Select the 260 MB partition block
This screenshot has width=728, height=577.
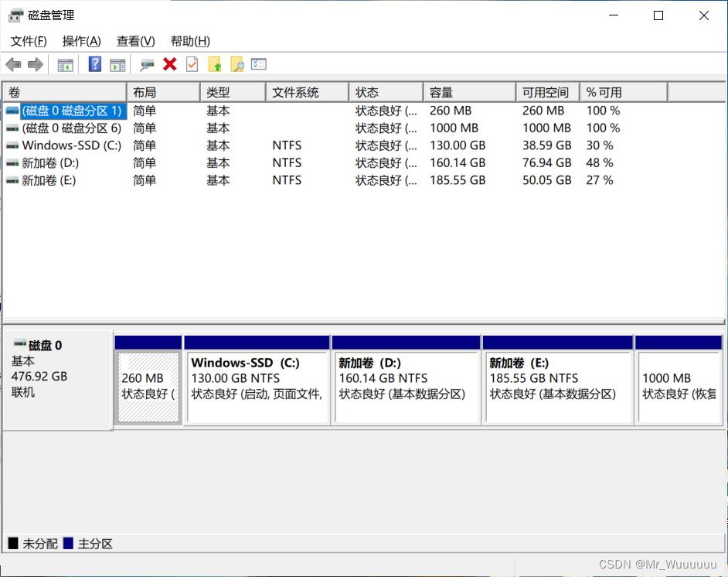(x=148, y=380)
